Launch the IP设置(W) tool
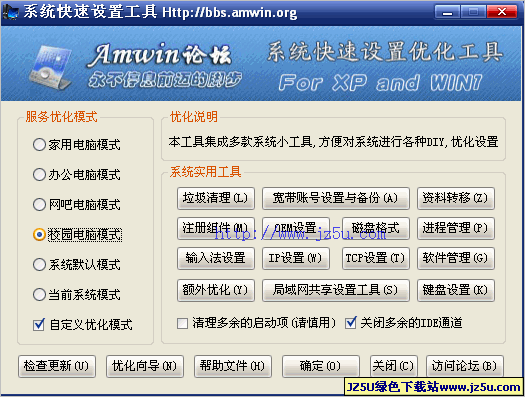525x397 pixels. click(296, 258)
